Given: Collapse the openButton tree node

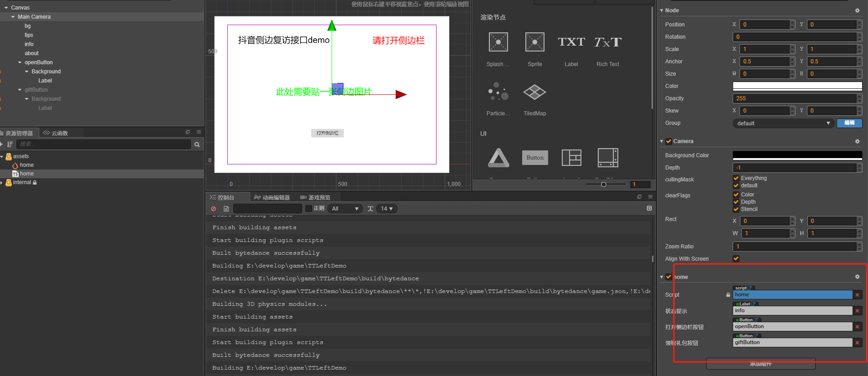Looking at the screenshot, I should 20,62.
